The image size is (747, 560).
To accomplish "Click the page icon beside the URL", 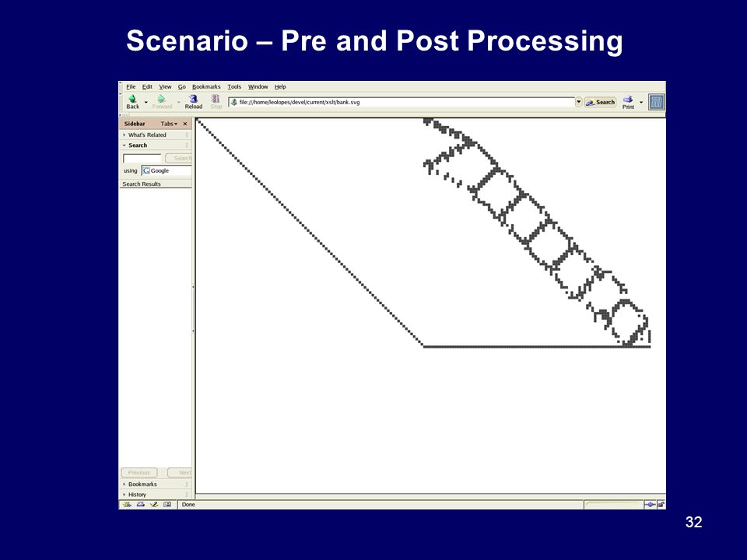I will pos(234,102).
